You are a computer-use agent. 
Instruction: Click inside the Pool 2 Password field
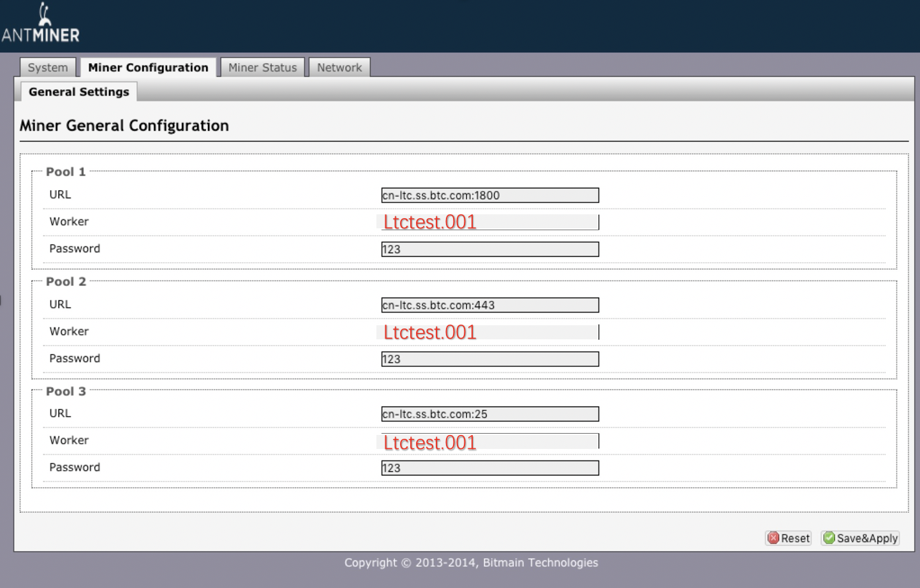tap(489, 358)
